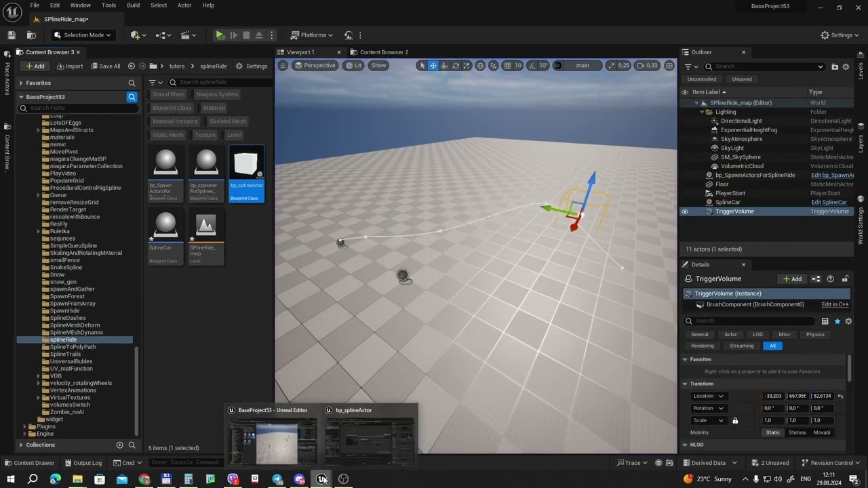The width and height of the screenshot is (868, 488).
Task: Click the Windows Start button
Action: (x=10, y=479)
